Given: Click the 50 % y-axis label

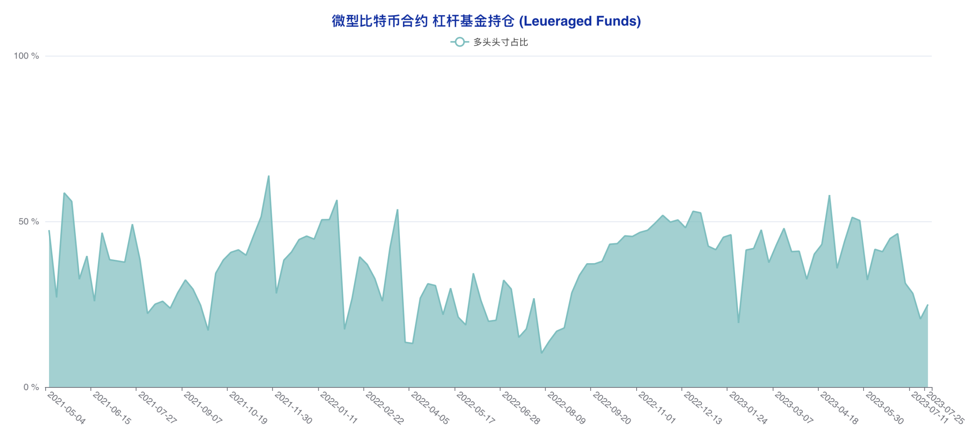Looking at the screenshot, I should click(28, 222).
